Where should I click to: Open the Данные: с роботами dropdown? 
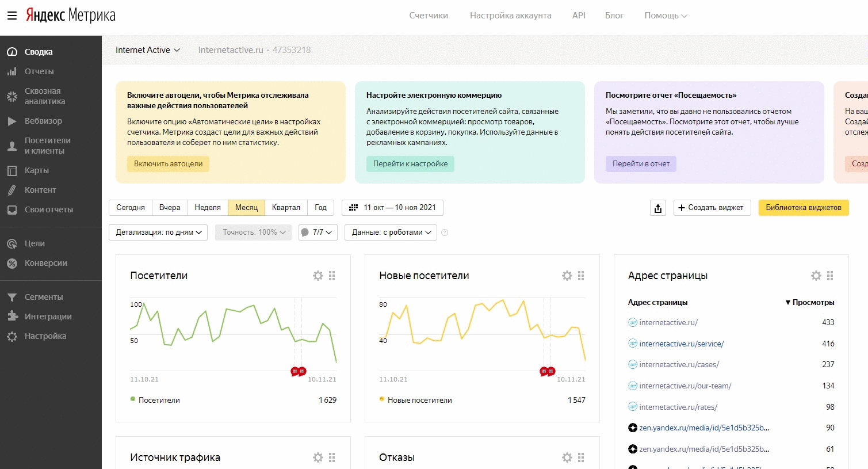[x=391, y=232]
